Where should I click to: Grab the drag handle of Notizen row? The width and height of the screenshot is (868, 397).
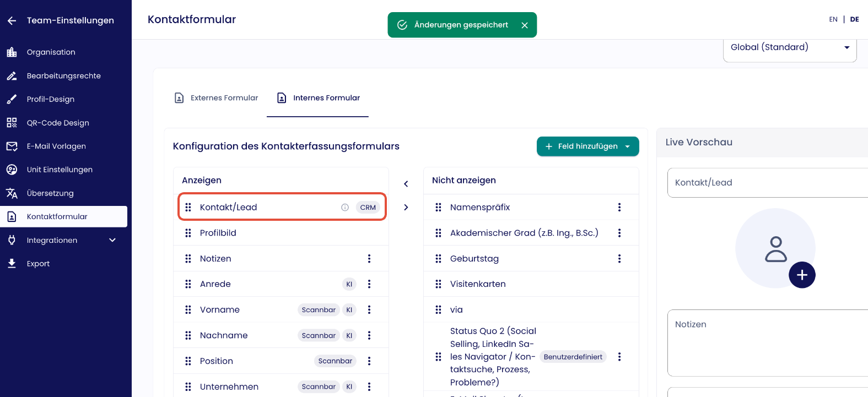[x=188, y=259]
